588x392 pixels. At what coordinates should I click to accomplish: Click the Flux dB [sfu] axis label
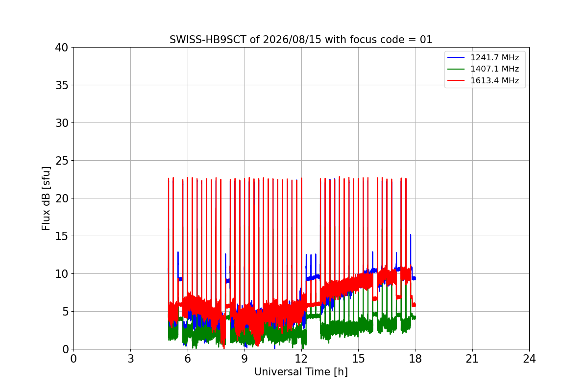[46, 198]
